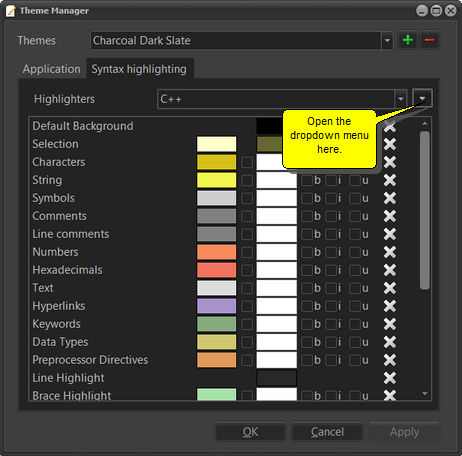
Task: Toggle background checkbox for Text row
Action: coord(247,289)
